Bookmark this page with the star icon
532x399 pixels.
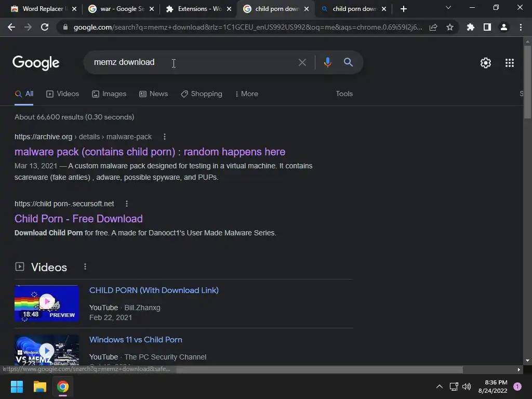click(x=449, y=27)
